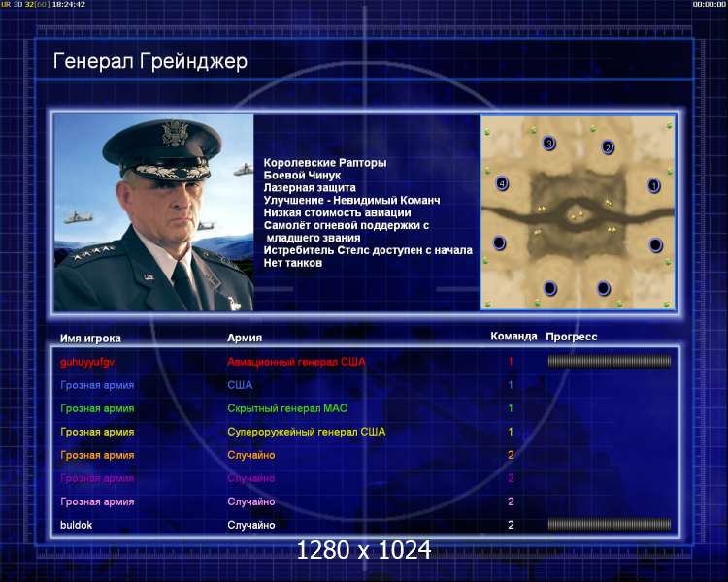Click 'Авиационный генерал США' army entry
This screenshot has width=728, height=582.
(x=296, y=362)
